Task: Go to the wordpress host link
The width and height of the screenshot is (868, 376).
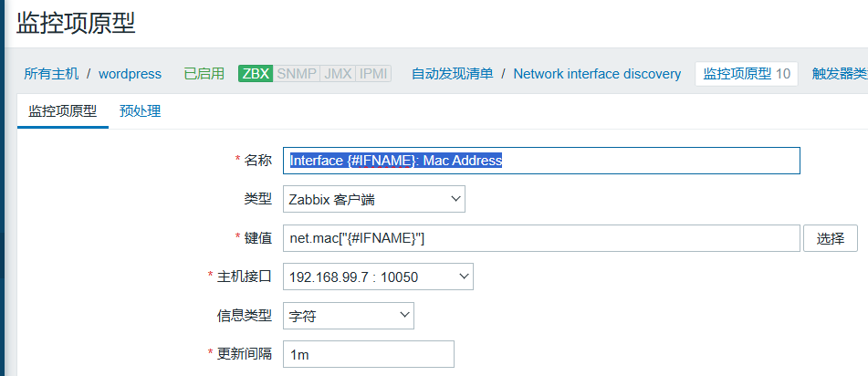Action: (x=131, y=74)
